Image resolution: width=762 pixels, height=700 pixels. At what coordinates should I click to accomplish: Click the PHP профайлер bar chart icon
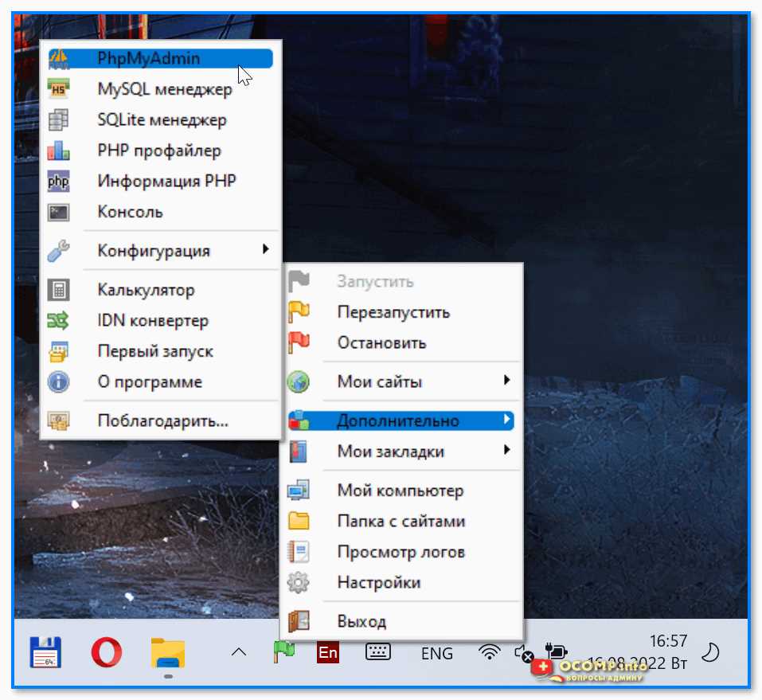(x=58, y=151)
